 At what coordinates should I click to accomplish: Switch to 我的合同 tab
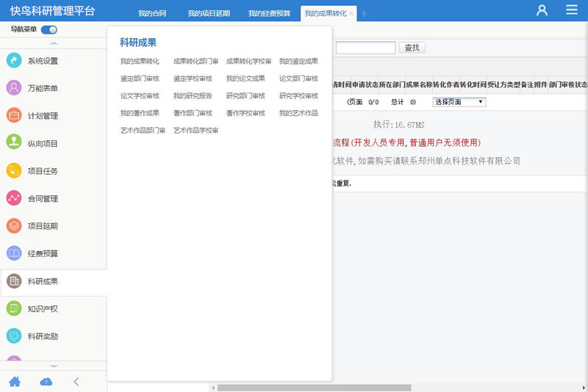[x=152, y=13]
